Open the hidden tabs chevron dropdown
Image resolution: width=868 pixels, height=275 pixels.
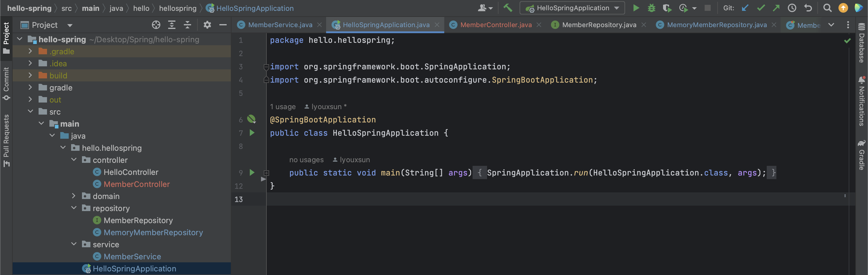[x=831, y=25]
